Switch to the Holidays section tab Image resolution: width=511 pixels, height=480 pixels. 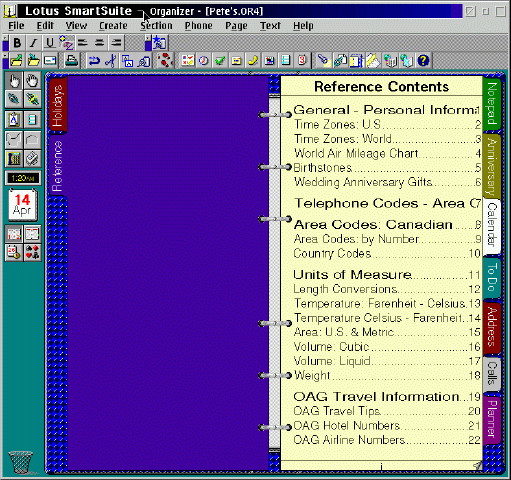pyautogui.click(x=58, y=105)
